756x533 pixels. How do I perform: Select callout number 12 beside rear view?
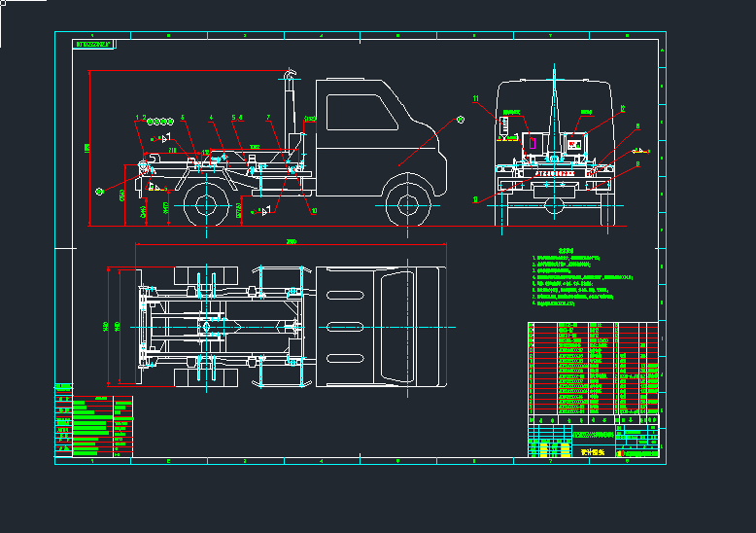[x=622, y=108]
